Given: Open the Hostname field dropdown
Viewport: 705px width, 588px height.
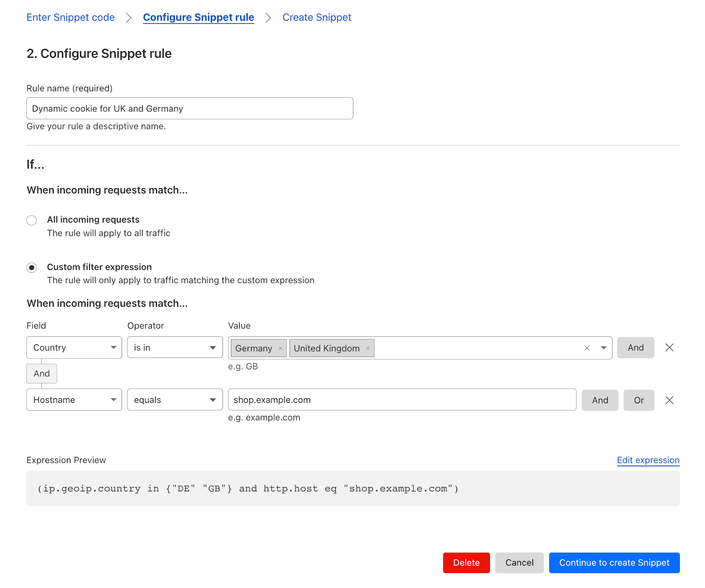Looking at the screenshot, I should click(x=74, y=400).
